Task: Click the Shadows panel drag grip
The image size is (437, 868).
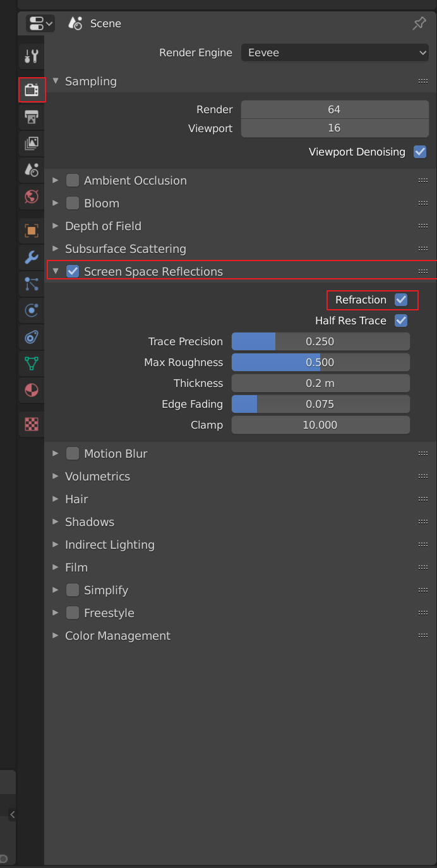Action: pos(423,522)
